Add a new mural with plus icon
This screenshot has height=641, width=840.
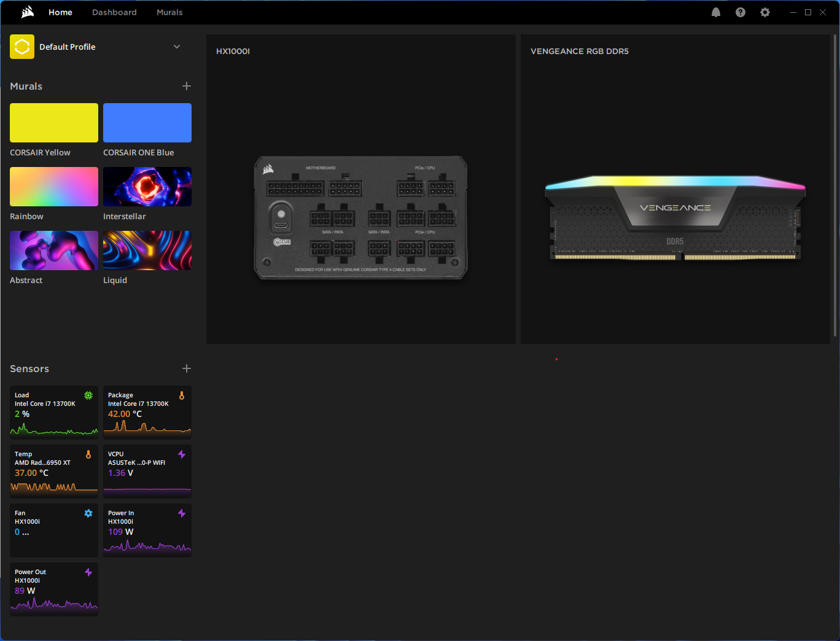click(x=187, y=86)
